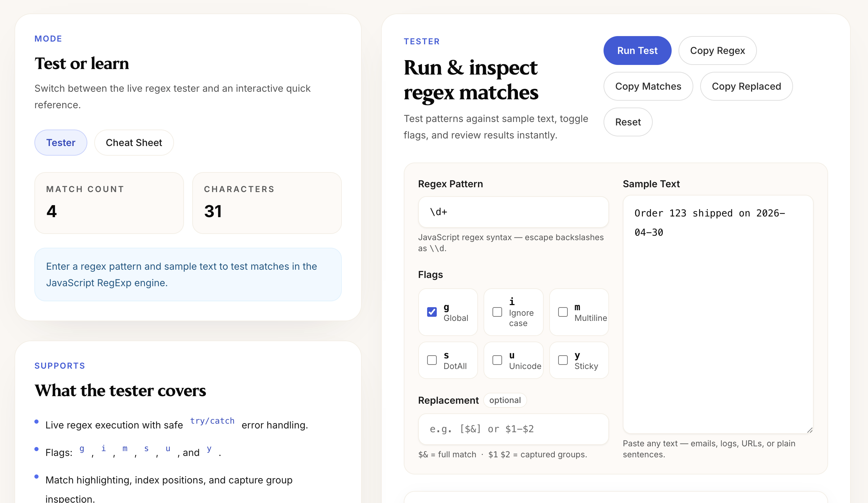Uncheck the g Global flag
This screenshot has width=868, height=503.
coord(432,312)
